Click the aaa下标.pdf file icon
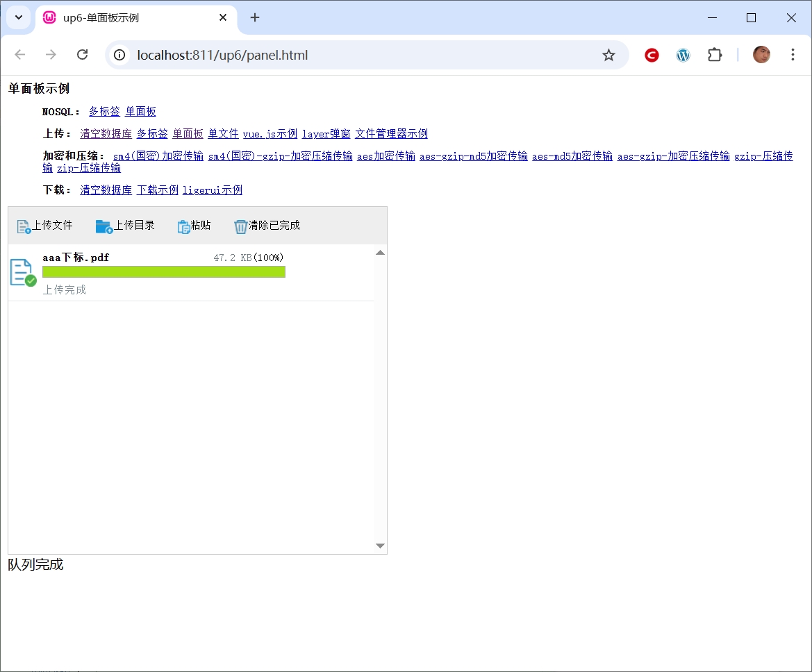812x672 pixels. coord(22,272)
